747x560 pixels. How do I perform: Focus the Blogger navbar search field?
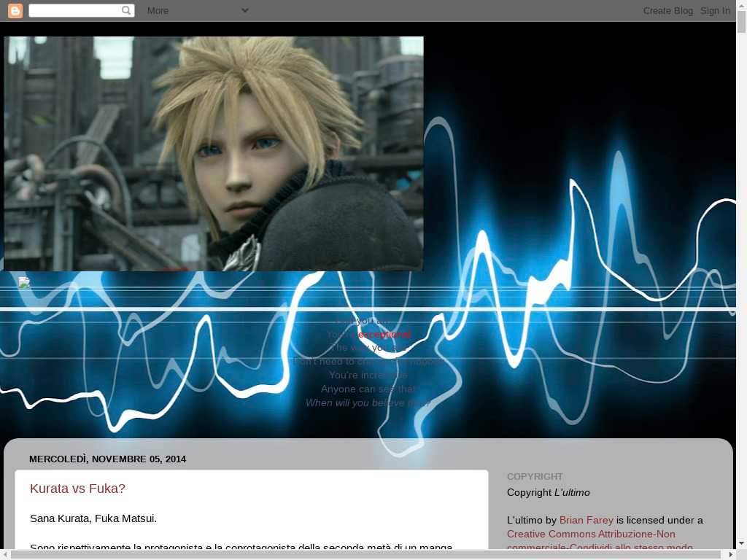coord(82,10)
